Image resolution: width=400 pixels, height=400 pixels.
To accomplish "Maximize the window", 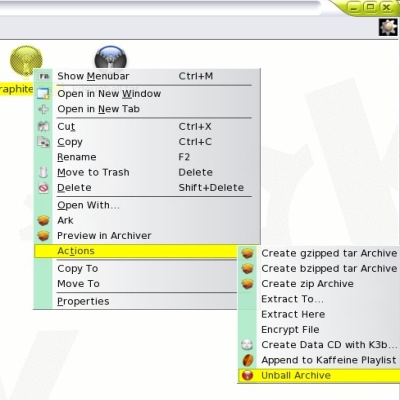I will coord(370,7).
